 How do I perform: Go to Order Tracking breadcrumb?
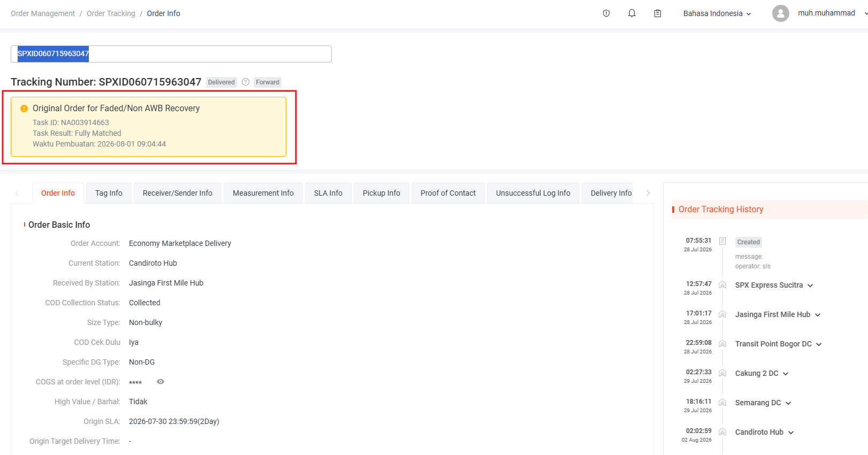(111, 13)
